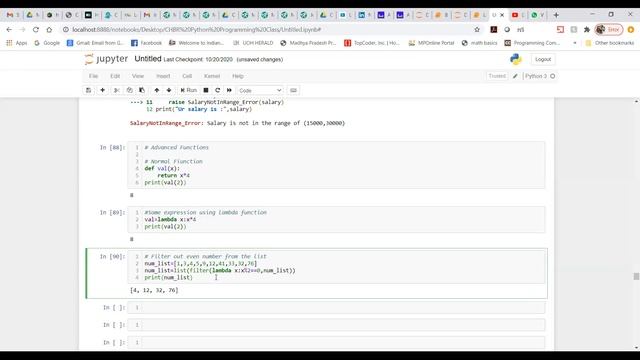Interrupt the kernel with stop icon
This screenshot has width=640, height=360.
point(206,90)
